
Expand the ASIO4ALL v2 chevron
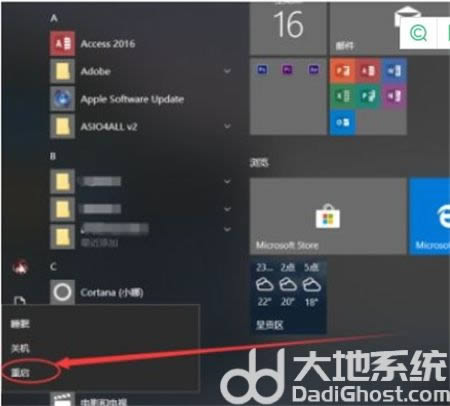[227, 126]
